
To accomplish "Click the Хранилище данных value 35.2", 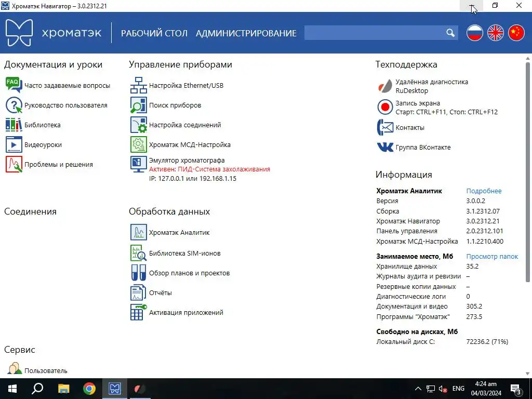I will 472,267.
